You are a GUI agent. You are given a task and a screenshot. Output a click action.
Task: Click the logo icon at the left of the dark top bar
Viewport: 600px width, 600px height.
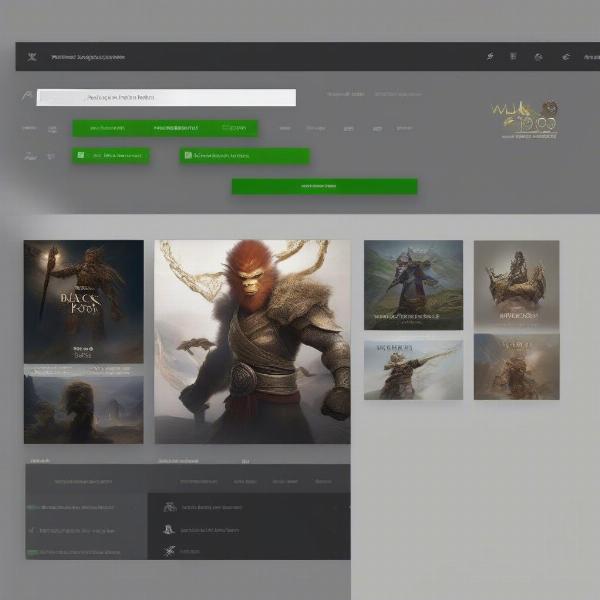pos(32,57)
